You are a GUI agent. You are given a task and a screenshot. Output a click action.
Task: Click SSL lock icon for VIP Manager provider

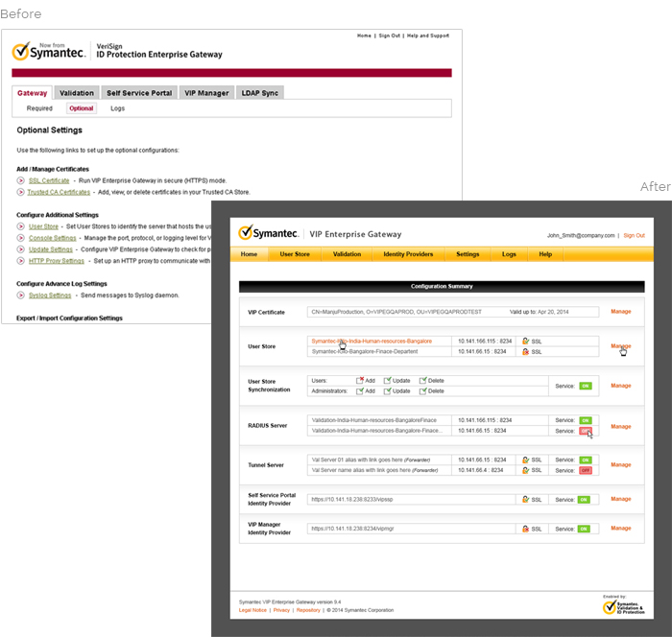525,529
